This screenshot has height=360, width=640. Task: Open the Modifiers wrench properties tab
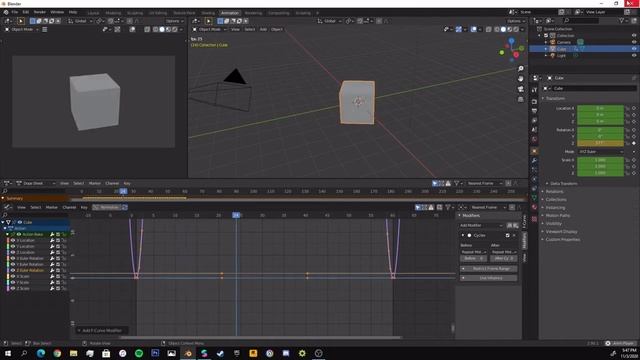coord(534,160)
